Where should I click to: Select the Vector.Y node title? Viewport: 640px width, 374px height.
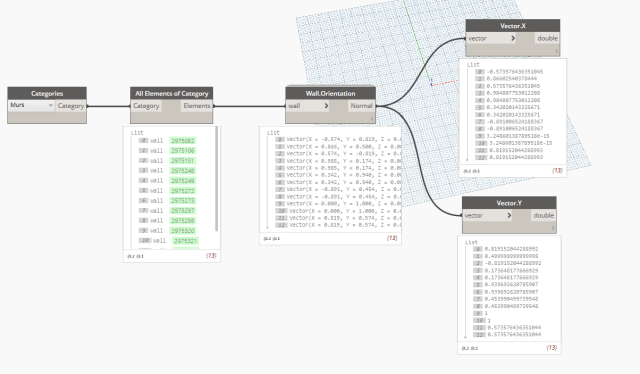coord(509,203)
